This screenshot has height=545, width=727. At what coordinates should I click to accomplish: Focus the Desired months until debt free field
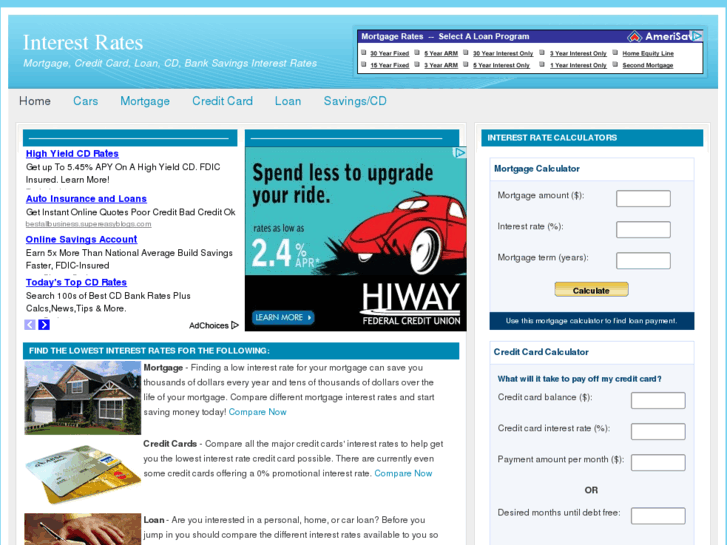coord(658,516)
